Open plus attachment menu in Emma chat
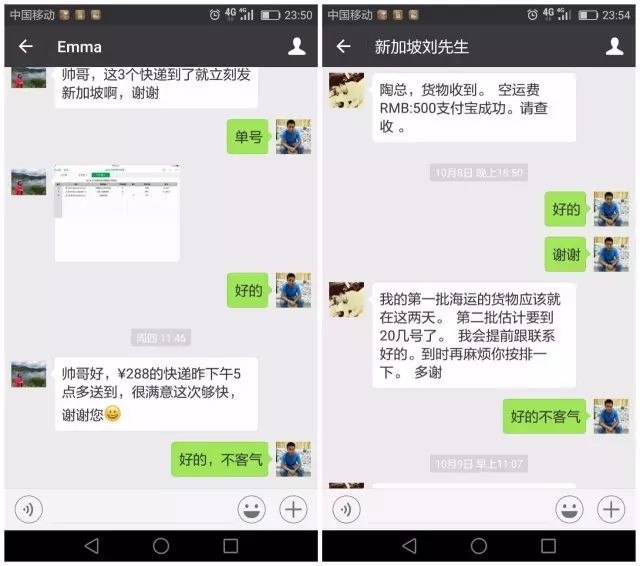The height and width of the screenshot is (566, 640). (x=293, y=509)
